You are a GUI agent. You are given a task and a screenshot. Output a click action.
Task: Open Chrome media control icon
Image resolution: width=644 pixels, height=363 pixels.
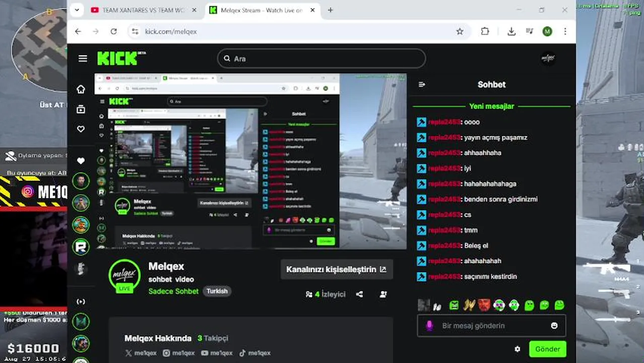pos(529,31)
